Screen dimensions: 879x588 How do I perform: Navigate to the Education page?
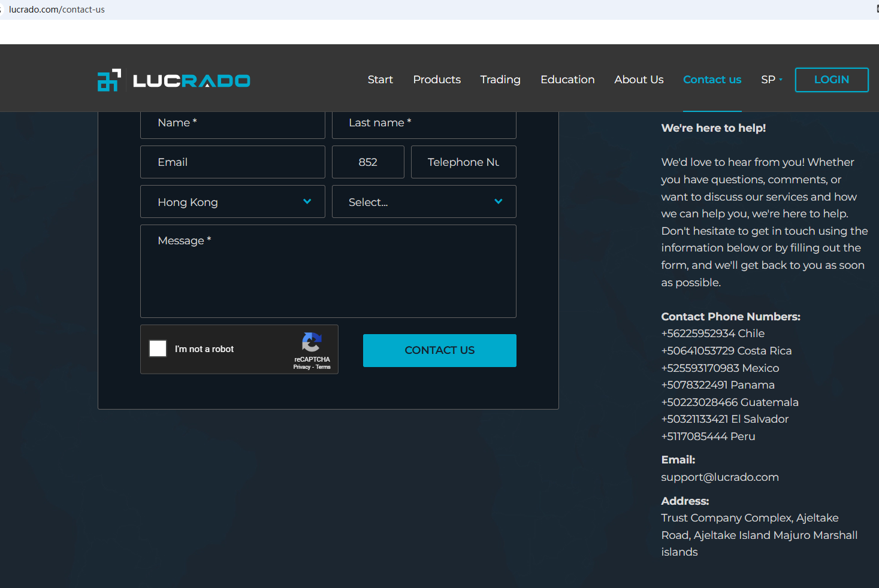pyautogui.click(x=567, y=80)
